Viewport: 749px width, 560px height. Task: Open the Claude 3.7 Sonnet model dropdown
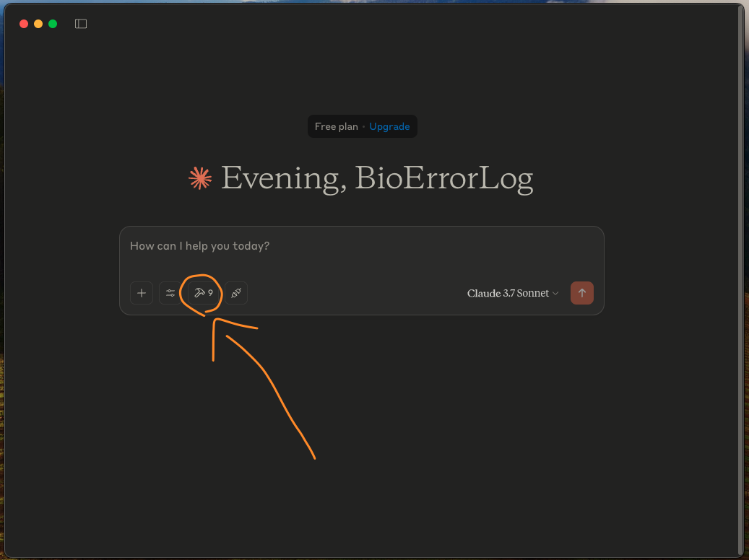pos(513,293)
